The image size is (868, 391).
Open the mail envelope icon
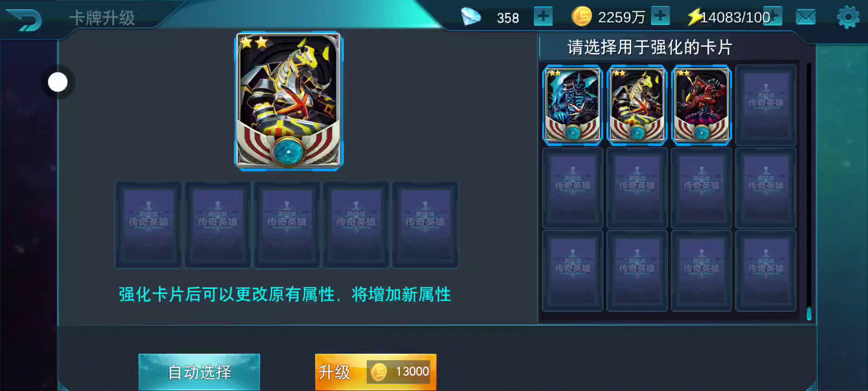[806, 17]
